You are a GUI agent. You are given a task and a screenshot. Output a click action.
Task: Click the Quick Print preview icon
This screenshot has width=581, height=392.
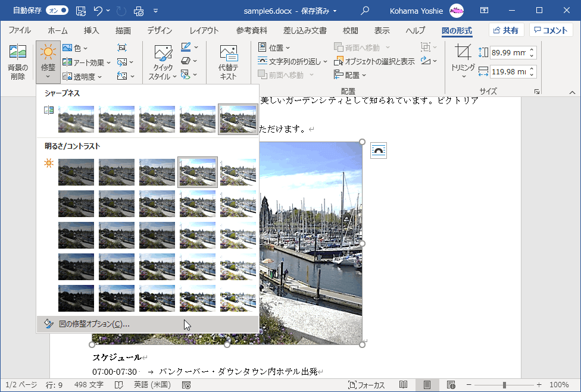(x=139, y=11)
